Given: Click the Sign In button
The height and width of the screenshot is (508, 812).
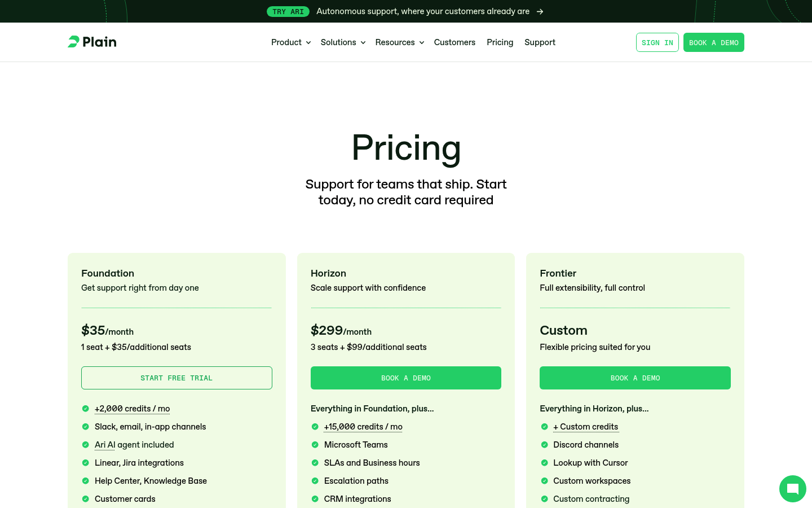Looking at the screenshot, I should 657,42.
